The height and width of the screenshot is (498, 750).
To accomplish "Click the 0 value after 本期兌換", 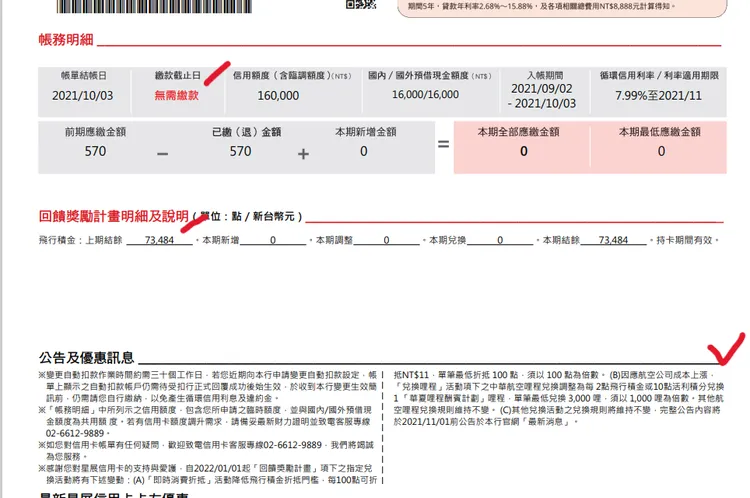I will [x=500, y=240].
